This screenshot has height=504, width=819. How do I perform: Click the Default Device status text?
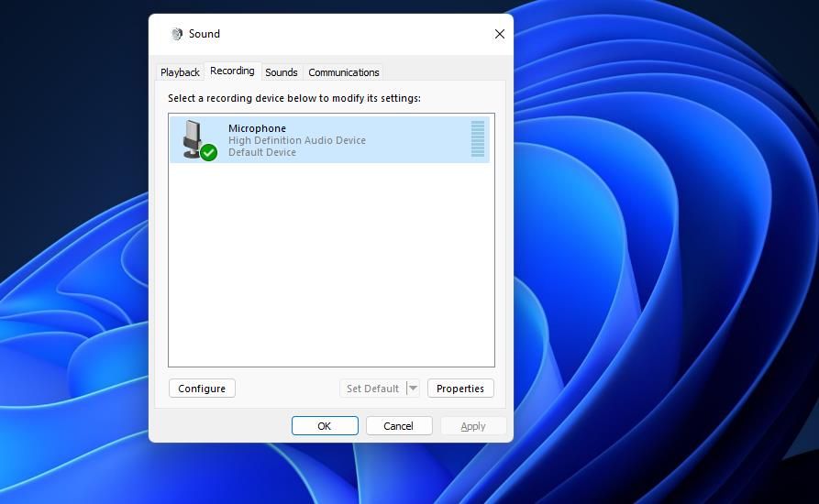pos(262,152)
